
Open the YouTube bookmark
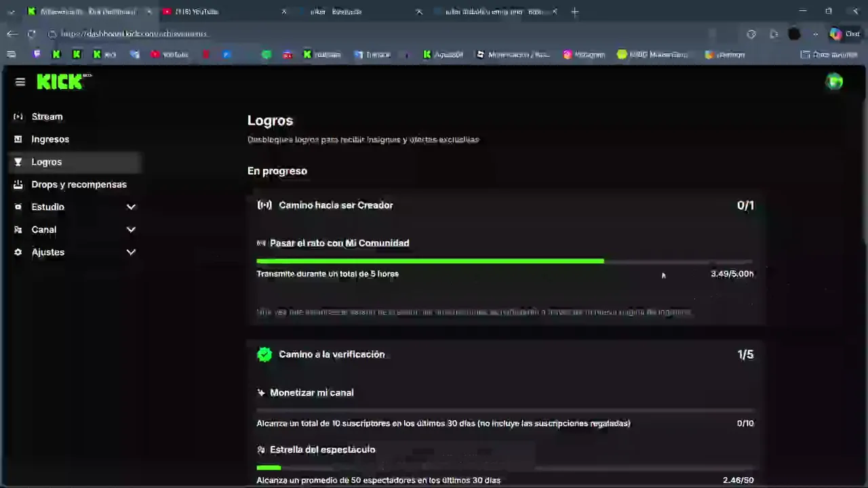169,54
